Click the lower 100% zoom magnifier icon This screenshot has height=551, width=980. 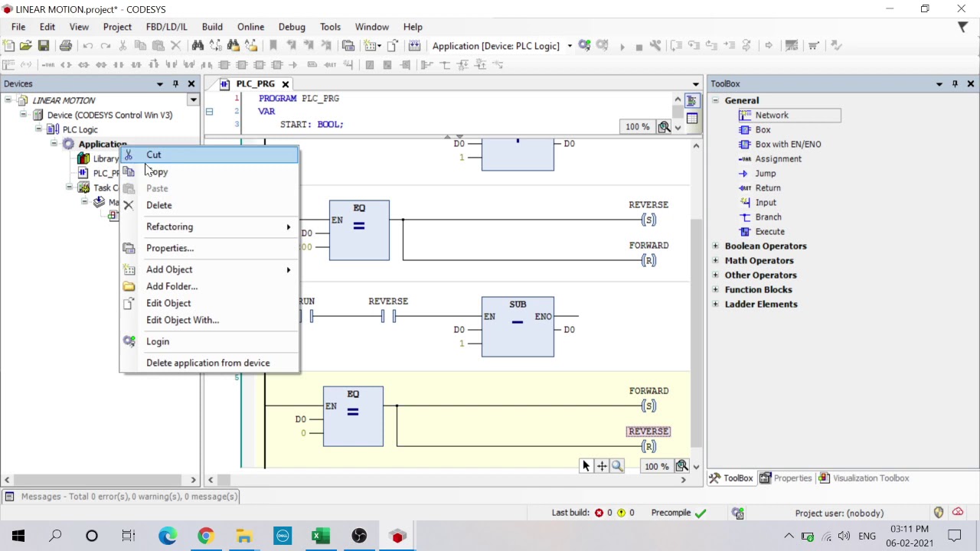tap(683, 466)
